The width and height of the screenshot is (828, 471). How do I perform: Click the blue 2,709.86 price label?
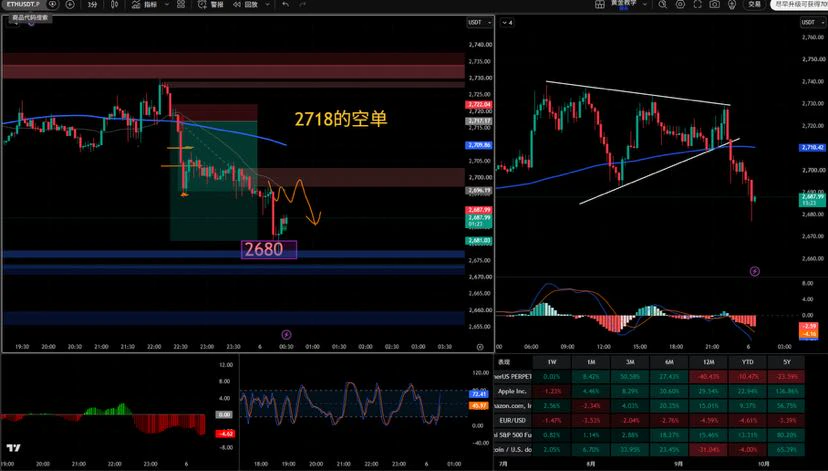click(479, 145)
